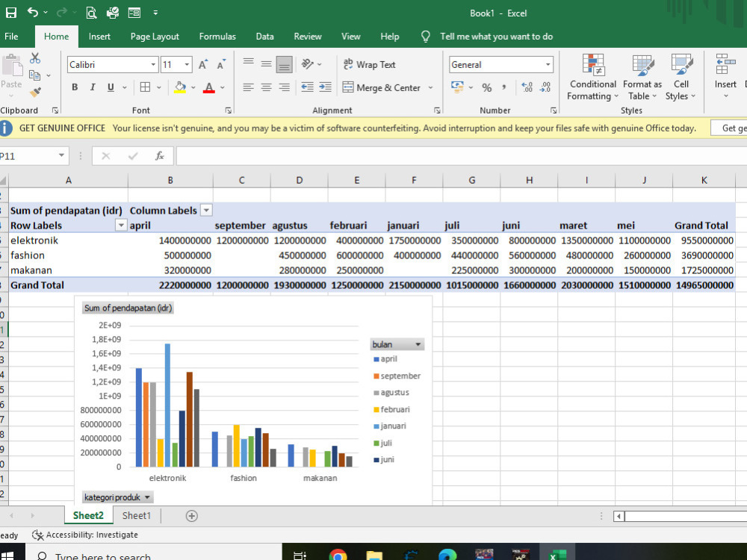Open Print Preview from quick access toolbar

pos(91,13)
